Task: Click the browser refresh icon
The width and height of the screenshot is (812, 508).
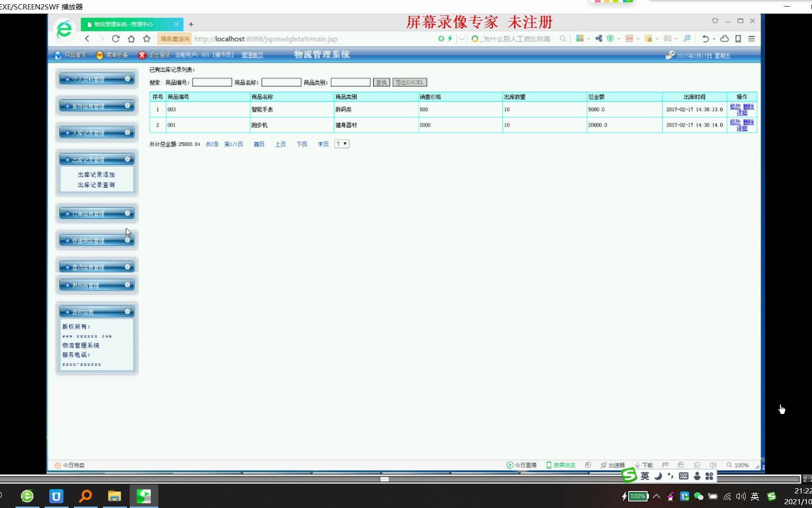Action: (116, 39)
